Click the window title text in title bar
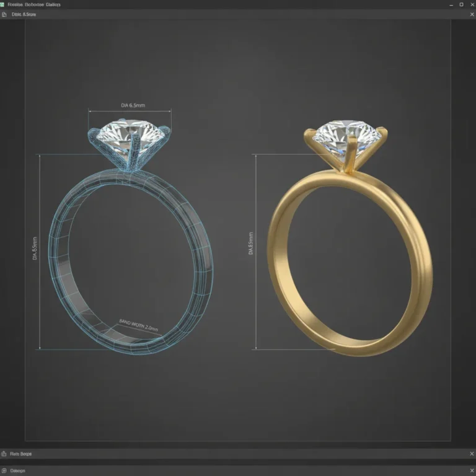The image size is (476, 476). click(x=34, y=4)
